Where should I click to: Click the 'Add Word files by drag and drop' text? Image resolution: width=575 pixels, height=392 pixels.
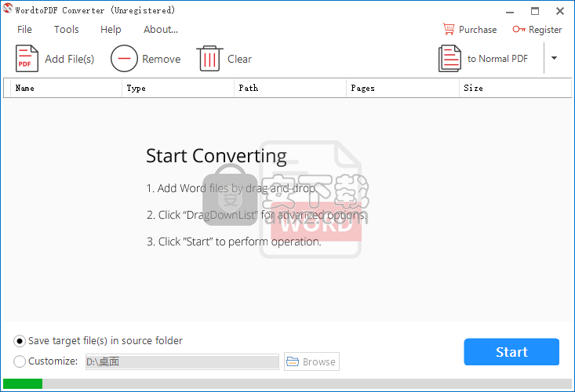click(231, 188)
